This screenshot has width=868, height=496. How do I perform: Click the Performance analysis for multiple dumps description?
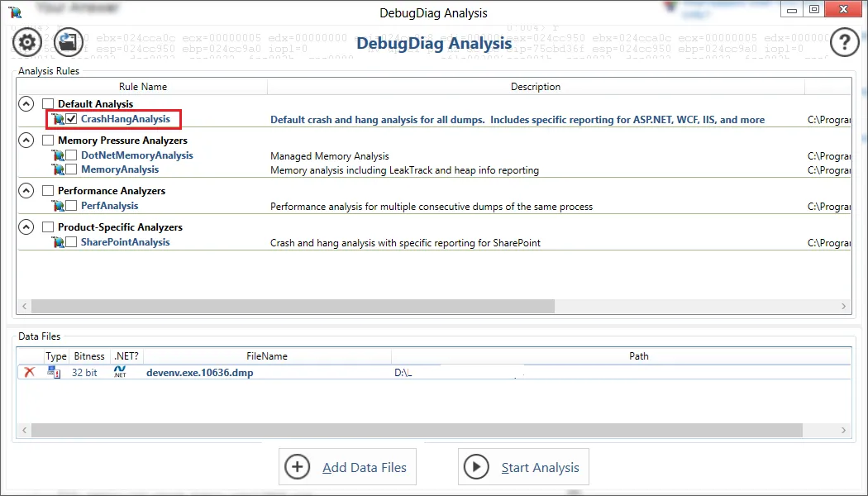pos(432,207)
